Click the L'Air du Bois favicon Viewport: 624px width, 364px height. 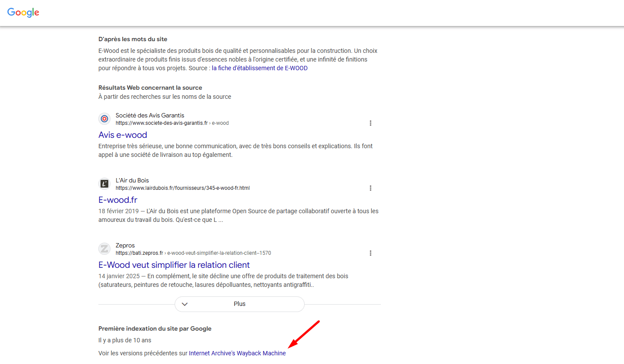[x=104, y=184]
